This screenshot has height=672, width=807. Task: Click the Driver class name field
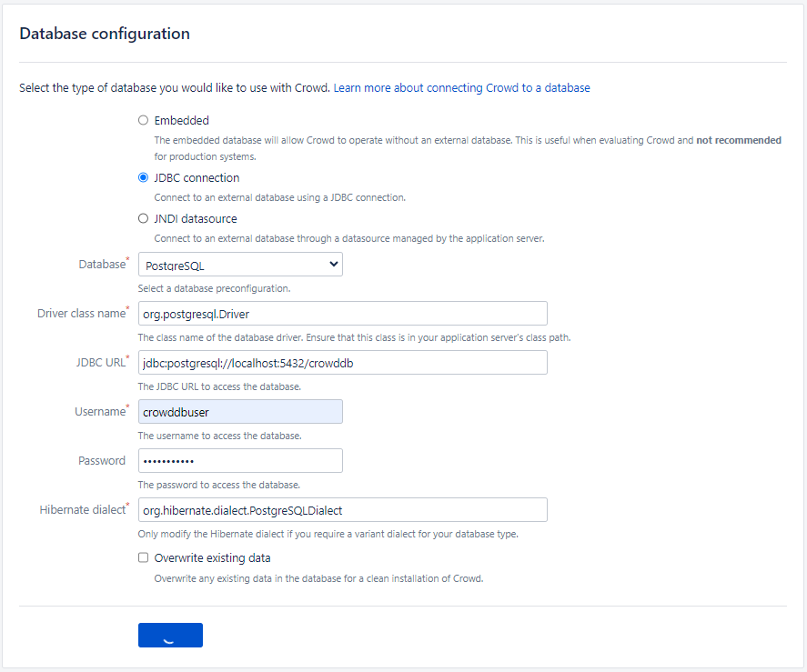[343, 314]
